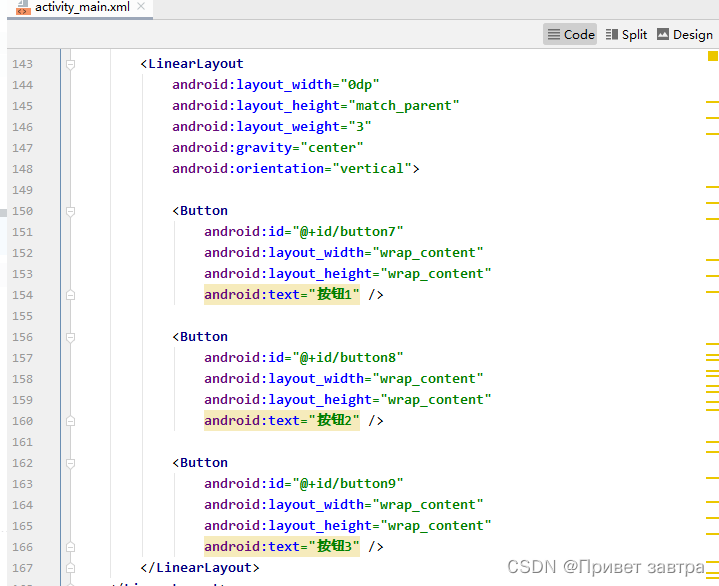Viewport: 719px width, 586px height.
Task: Click the <Button tag on line 162
Action: point(200,463)
